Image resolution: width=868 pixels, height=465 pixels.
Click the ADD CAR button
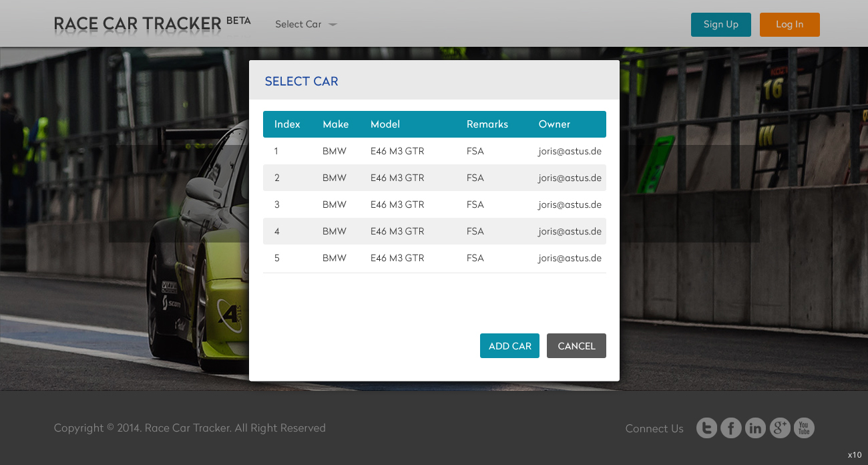[509, 346]
